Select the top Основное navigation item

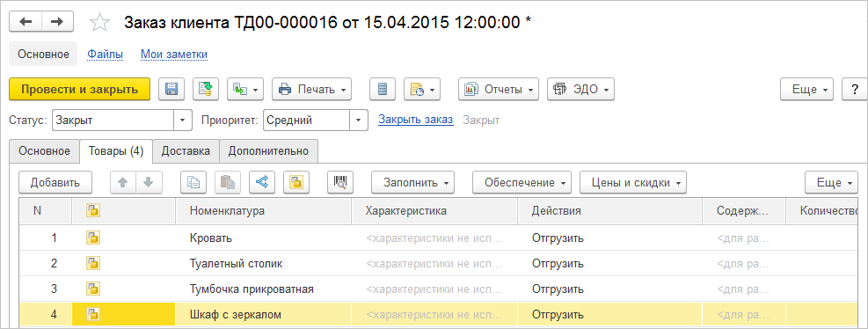point(43,55)
